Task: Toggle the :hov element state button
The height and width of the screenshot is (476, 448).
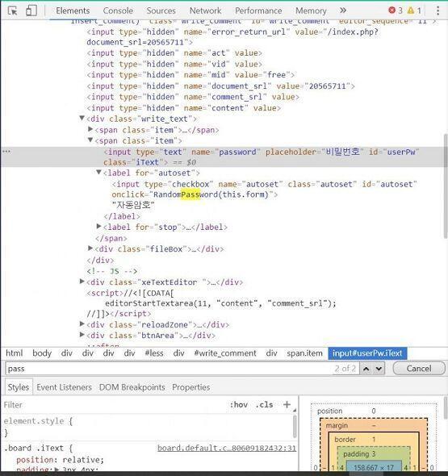Action: point(239,405)
